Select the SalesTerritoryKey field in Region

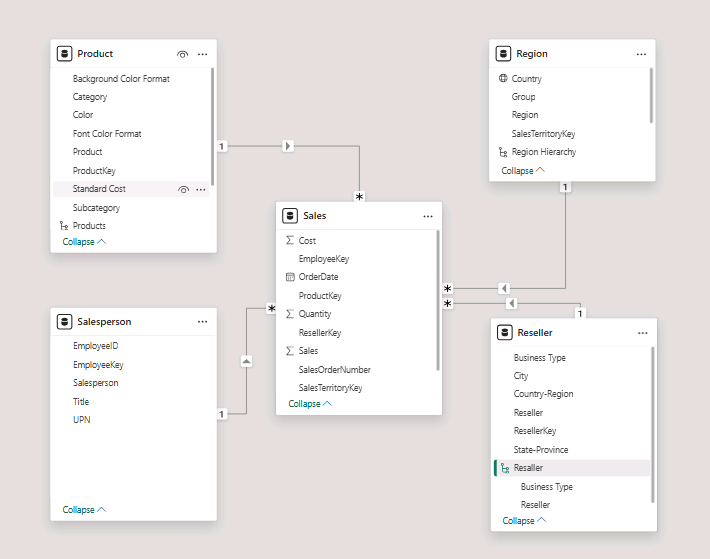(543, 134)
